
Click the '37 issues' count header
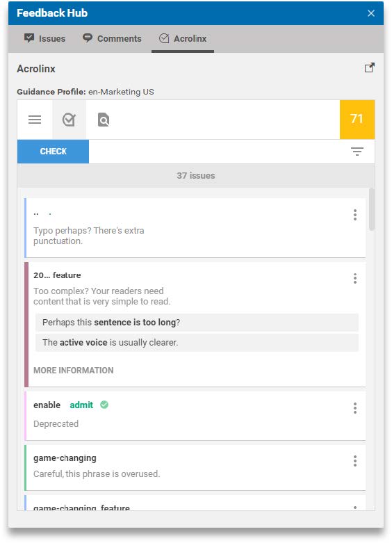(x=196, y=176)
